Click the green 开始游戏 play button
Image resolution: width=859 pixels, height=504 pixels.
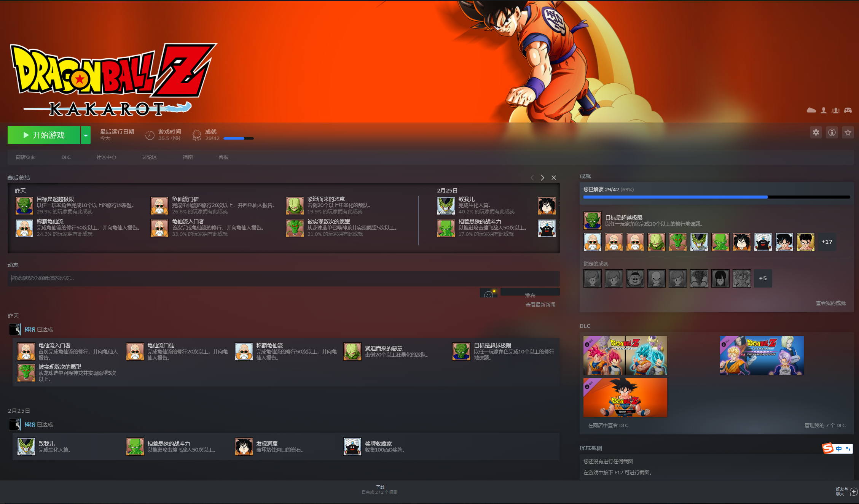pos(44,135)
